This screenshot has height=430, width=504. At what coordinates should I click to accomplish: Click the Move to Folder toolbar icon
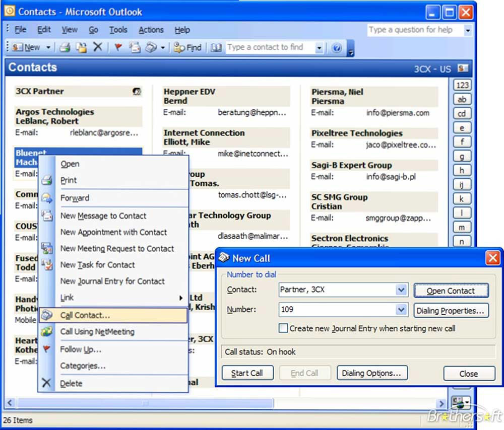[81, 47]
